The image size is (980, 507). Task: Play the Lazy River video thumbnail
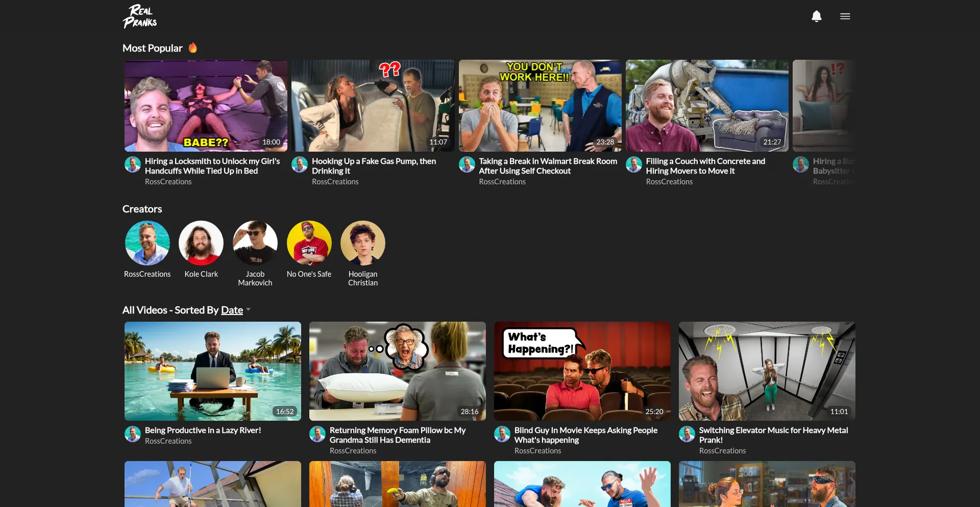click(x=213, y=371)
